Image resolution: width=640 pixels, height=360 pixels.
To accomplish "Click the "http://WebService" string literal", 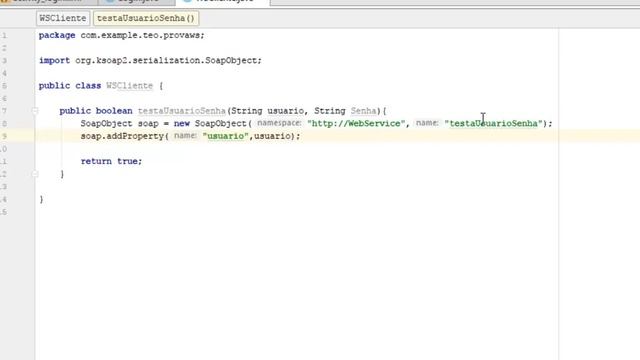I will point(356,124).
